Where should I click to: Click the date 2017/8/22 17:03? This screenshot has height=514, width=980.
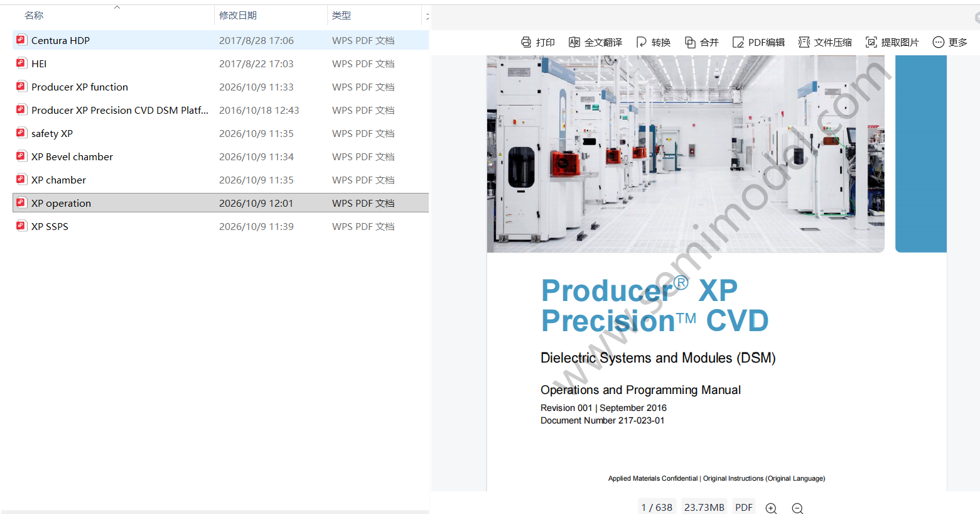pos(256,63)
